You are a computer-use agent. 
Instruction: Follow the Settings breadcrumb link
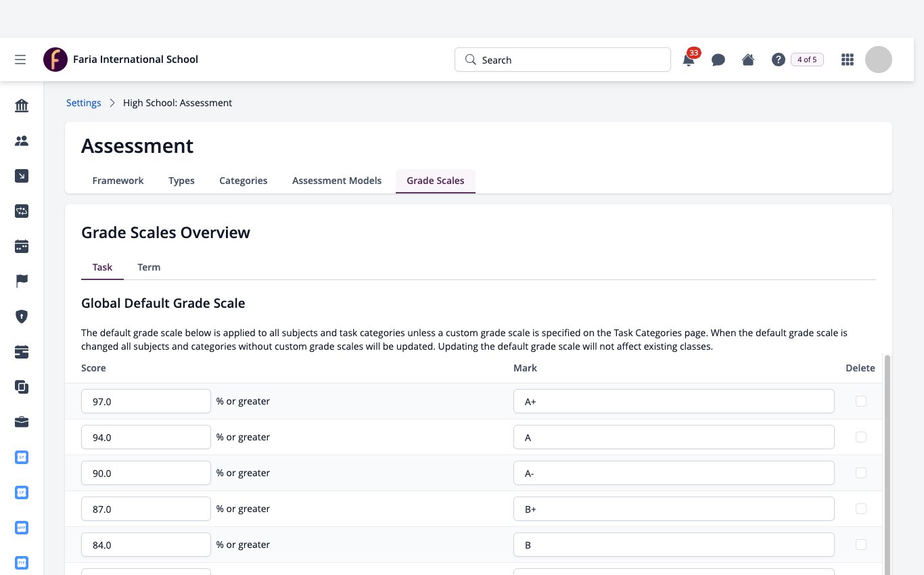coord(83,103)
